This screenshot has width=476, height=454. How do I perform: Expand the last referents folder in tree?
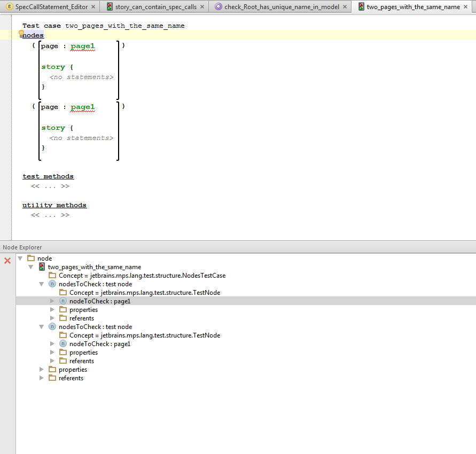(x=42, y=378)
